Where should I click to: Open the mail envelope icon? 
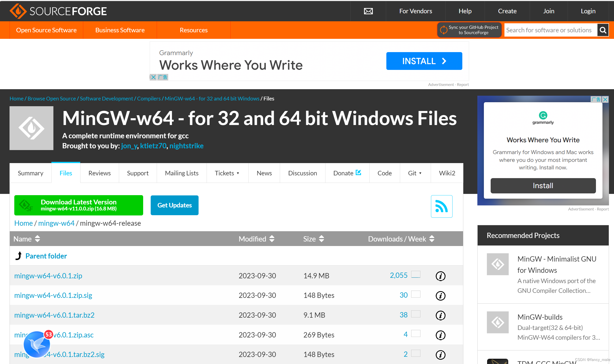pyautogui.click(x=368, y=11)
